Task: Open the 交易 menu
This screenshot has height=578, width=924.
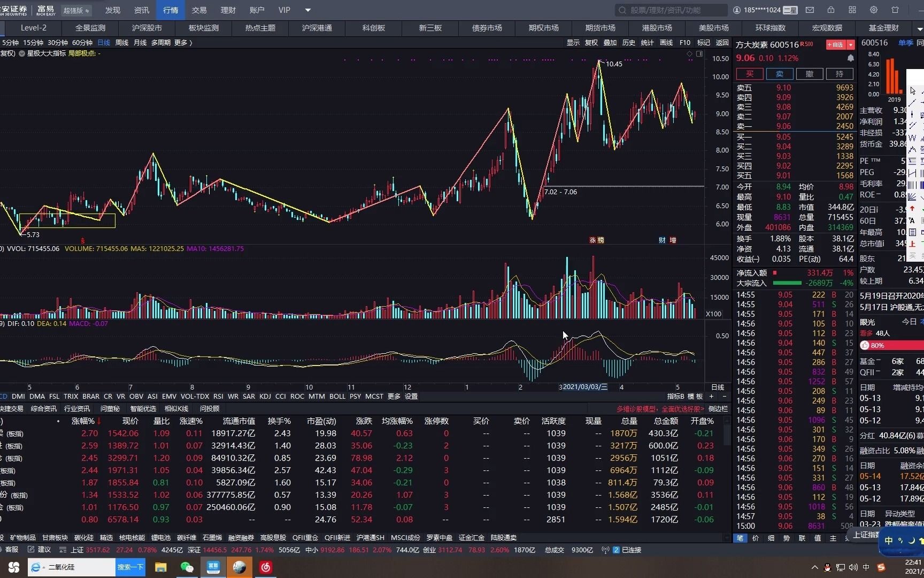Action: (x=199, y=10)
